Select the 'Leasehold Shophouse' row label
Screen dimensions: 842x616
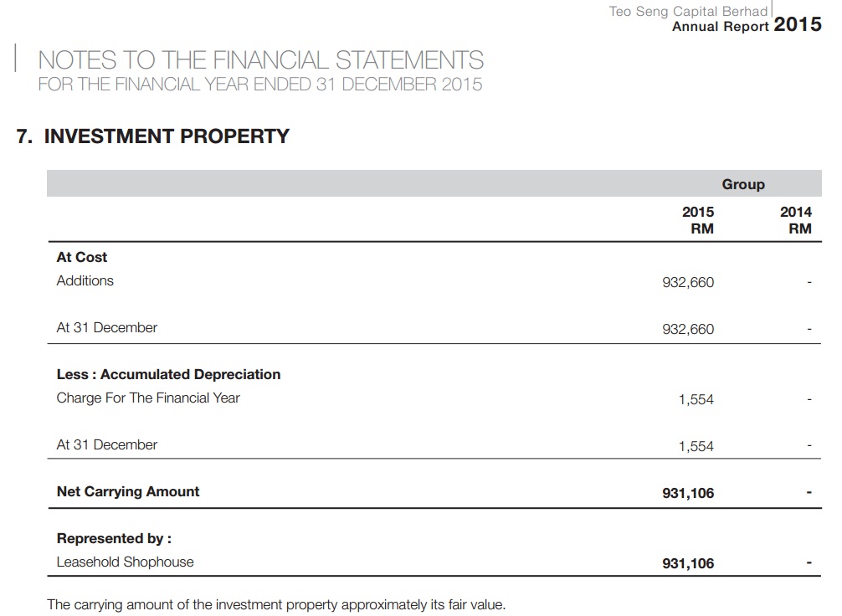(125, 562)
